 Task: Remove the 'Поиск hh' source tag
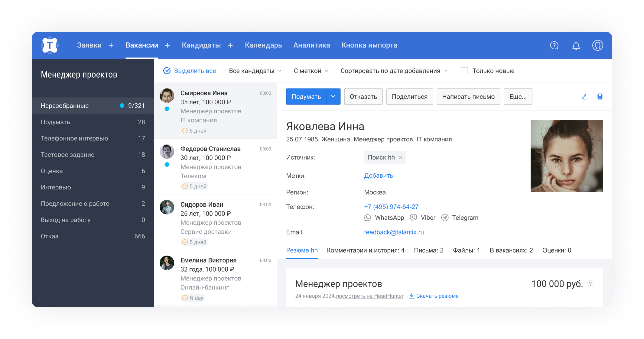(x=400, y=157)
